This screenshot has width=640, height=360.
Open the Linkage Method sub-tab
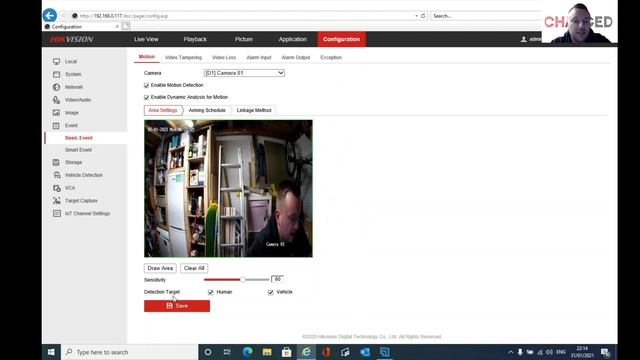click(x=254, y=110)
